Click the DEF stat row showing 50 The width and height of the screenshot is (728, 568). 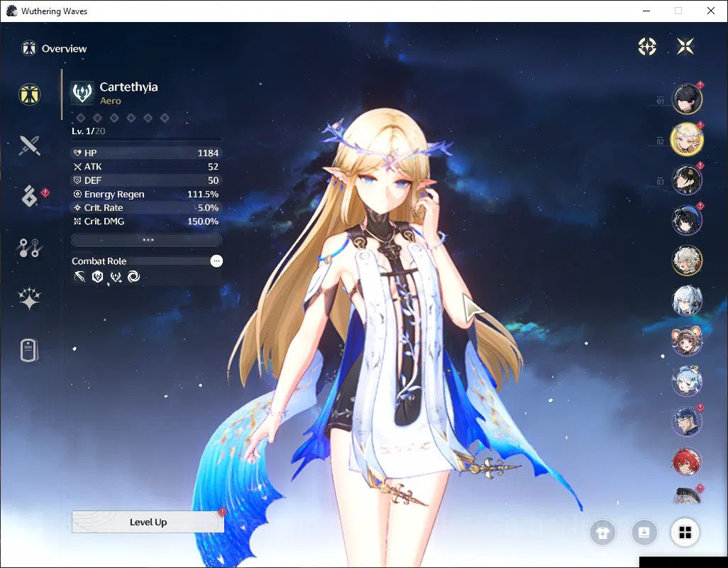point(146,180)
